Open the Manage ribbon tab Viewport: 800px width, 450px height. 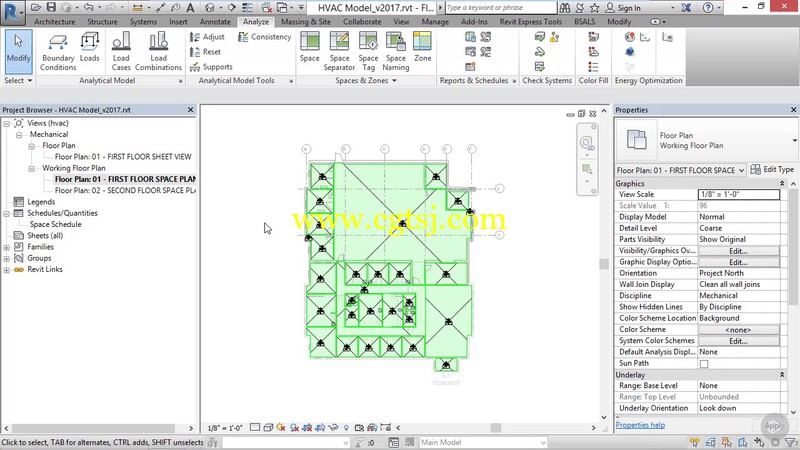[x=435, y=22]
